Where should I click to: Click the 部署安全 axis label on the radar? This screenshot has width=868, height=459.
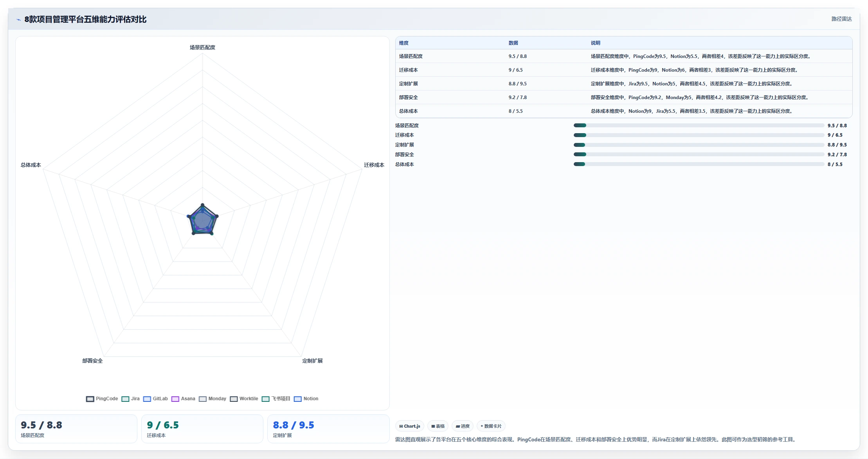pos(92,361)
